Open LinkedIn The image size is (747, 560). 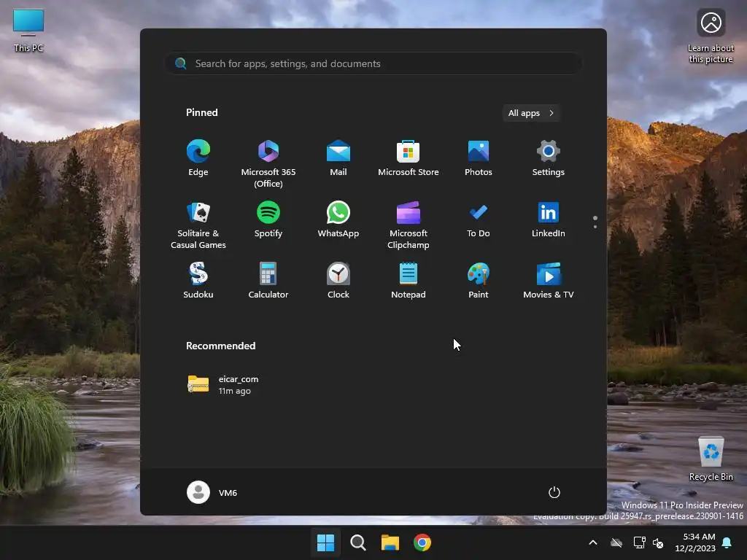[549, 220]
